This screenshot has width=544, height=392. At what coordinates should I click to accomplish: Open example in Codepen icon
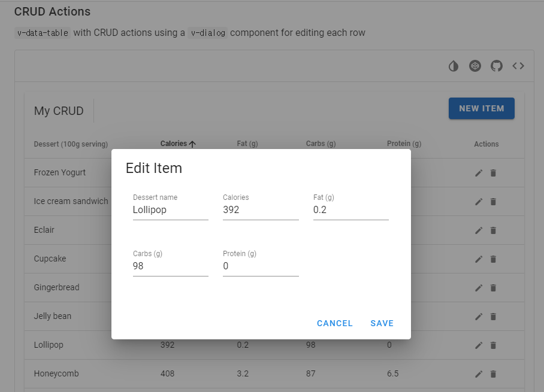click(x=475, y=66)
